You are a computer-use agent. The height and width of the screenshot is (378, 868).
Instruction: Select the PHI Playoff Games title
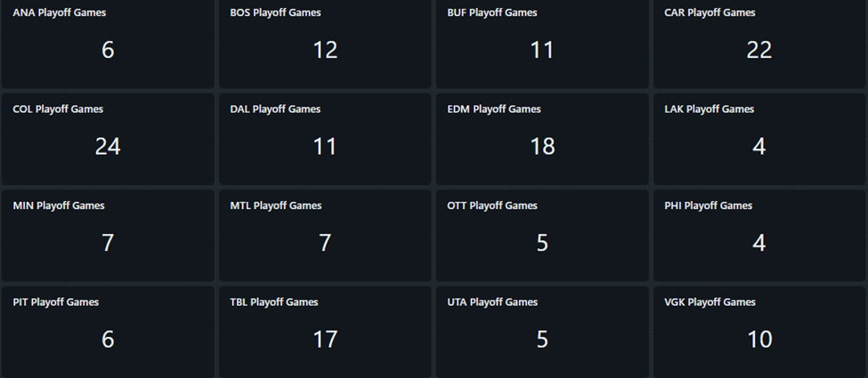click(708, 205)
